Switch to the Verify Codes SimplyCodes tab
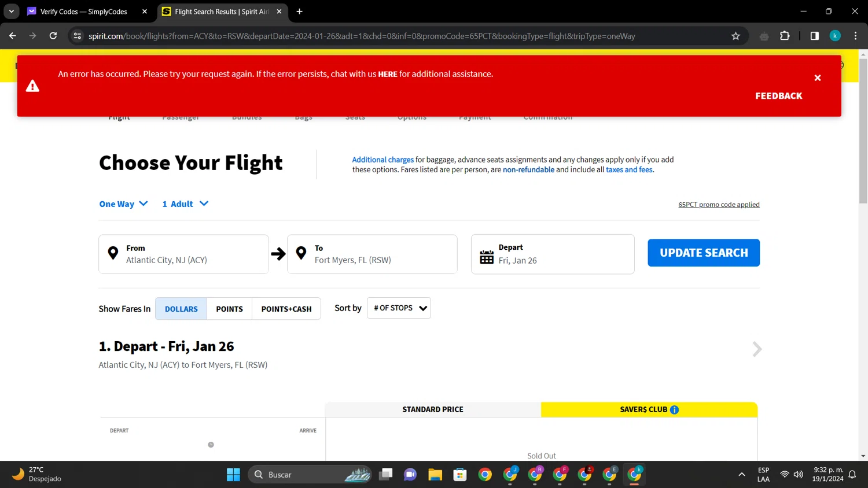The width and height of the screenshot is (868, 488). pyautogui.click(x=84, y=12)
